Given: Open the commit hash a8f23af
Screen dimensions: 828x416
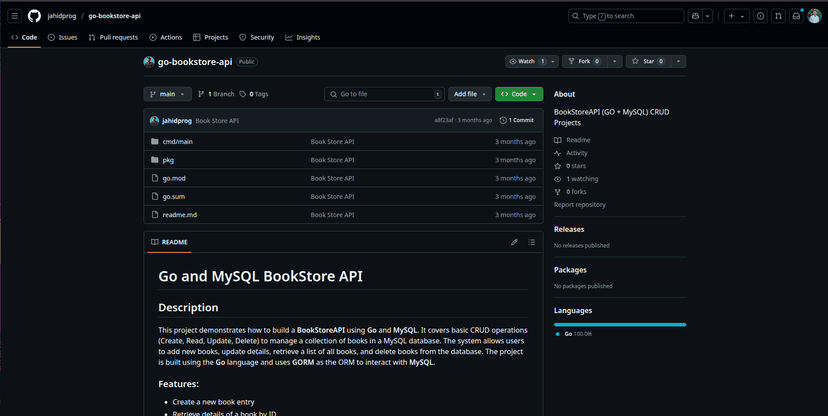Looking at the screenshot, I should [x=444, y=120].
